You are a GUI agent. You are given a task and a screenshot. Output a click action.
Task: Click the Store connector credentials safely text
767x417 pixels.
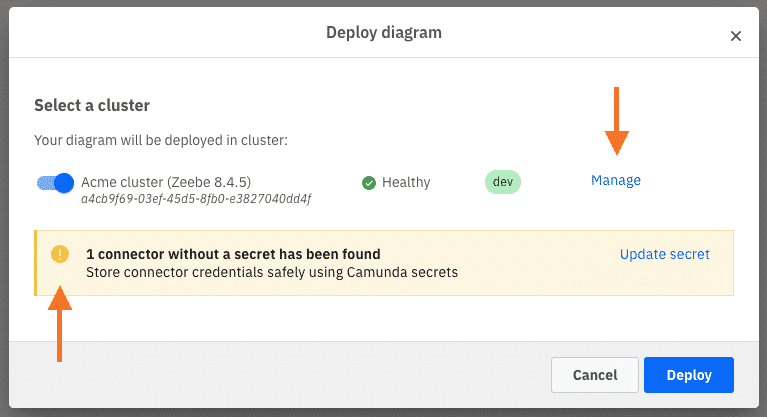tap(272, 272)
